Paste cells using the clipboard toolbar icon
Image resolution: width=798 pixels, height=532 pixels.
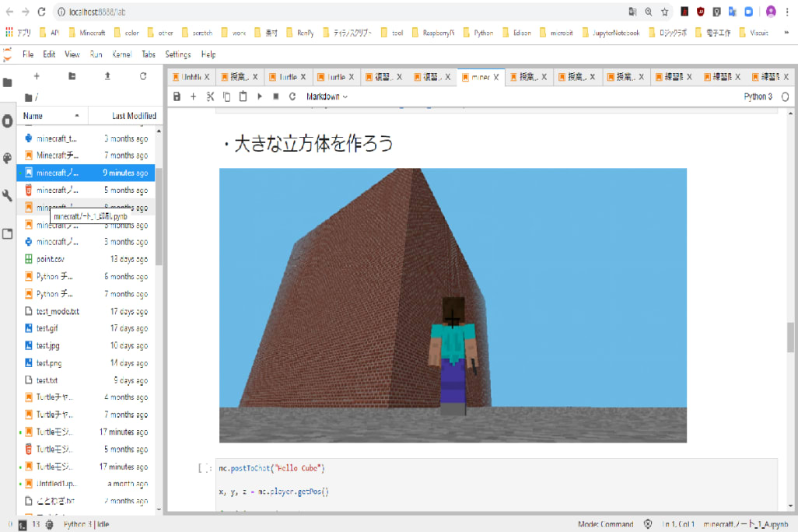pyautogui.click(x=243, y=96)
